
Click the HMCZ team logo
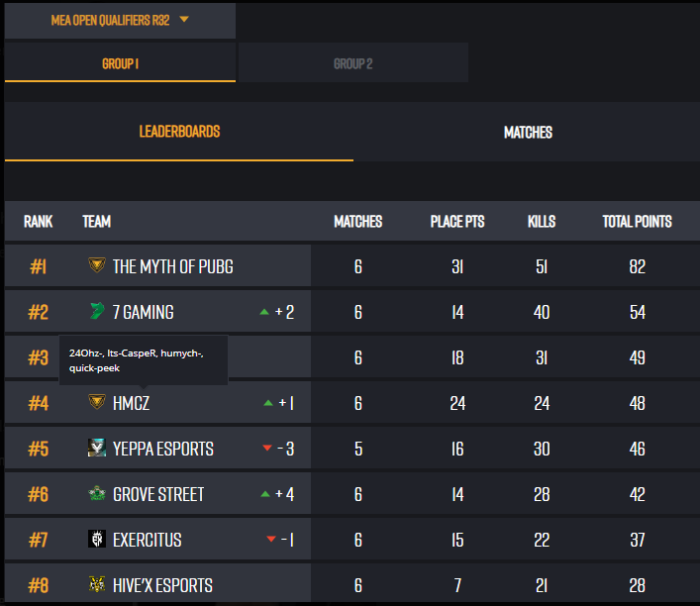pos(97,401)
